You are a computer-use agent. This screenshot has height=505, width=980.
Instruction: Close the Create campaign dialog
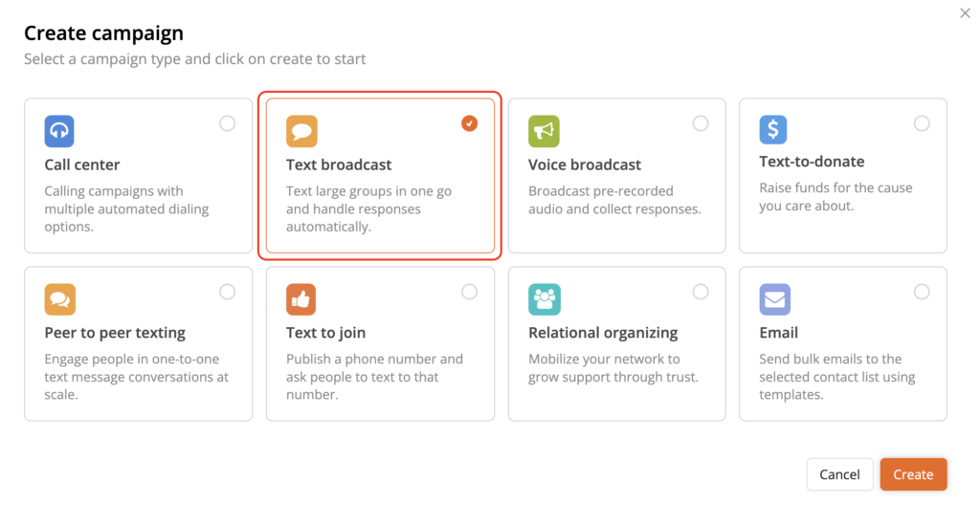[x=965, y=12]
